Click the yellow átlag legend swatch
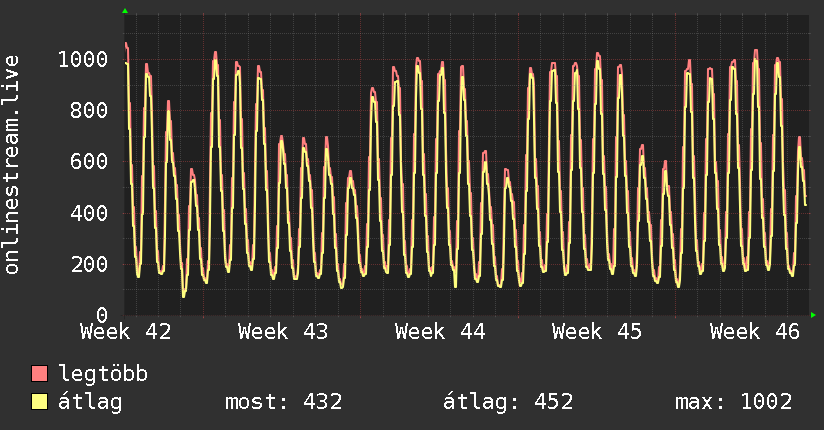The width and height of the screenshot is (824, 430). click(39, 402)
